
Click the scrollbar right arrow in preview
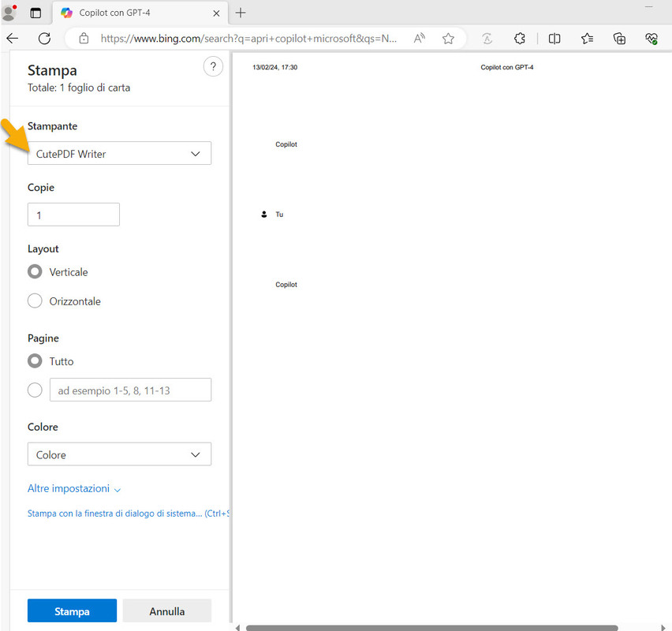tap(663, 628)
